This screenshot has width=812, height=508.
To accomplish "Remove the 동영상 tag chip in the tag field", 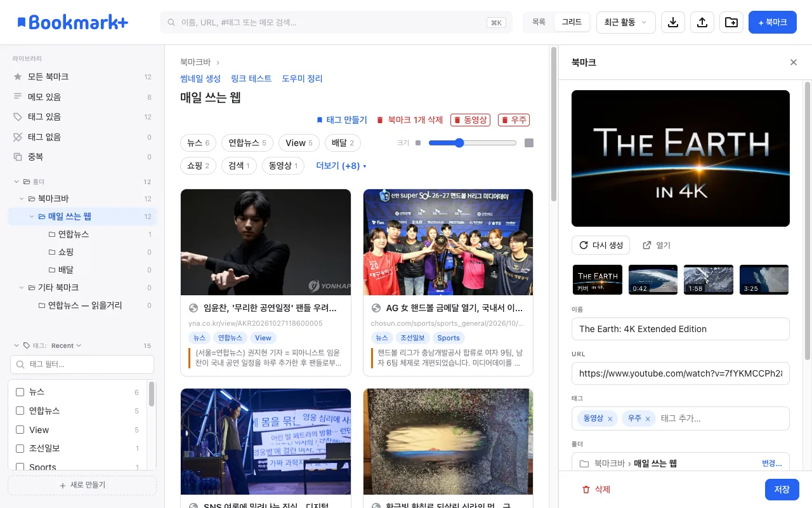I will 610,419.
